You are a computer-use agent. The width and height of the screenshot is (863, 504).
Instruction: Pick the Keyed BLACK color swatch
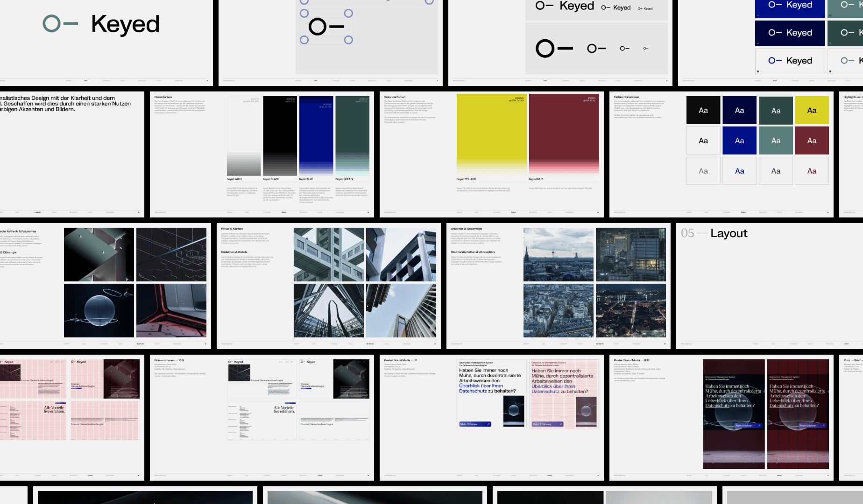click(x=280, y=136)
